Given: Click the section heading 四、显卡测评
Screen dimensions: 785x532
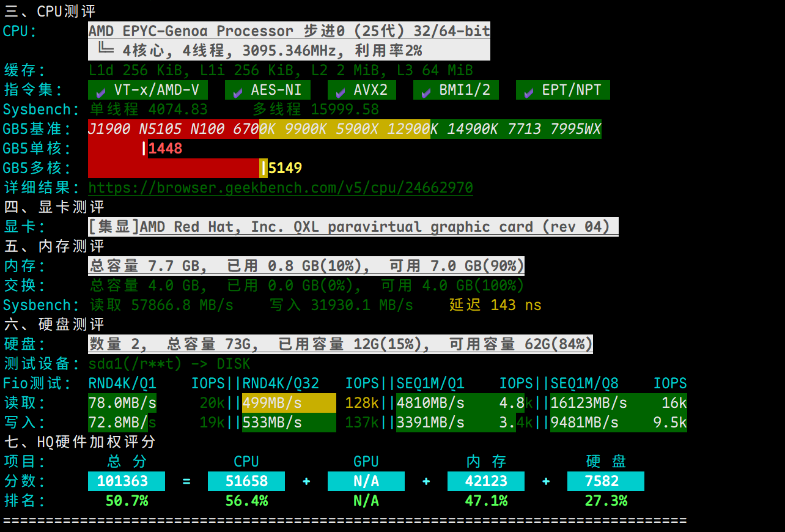Looking at the screenshot, I should 54,207.
